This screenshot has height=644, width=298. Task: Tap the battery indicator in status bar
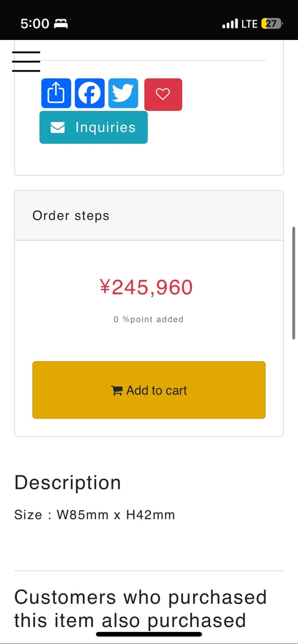pos(272,24)
